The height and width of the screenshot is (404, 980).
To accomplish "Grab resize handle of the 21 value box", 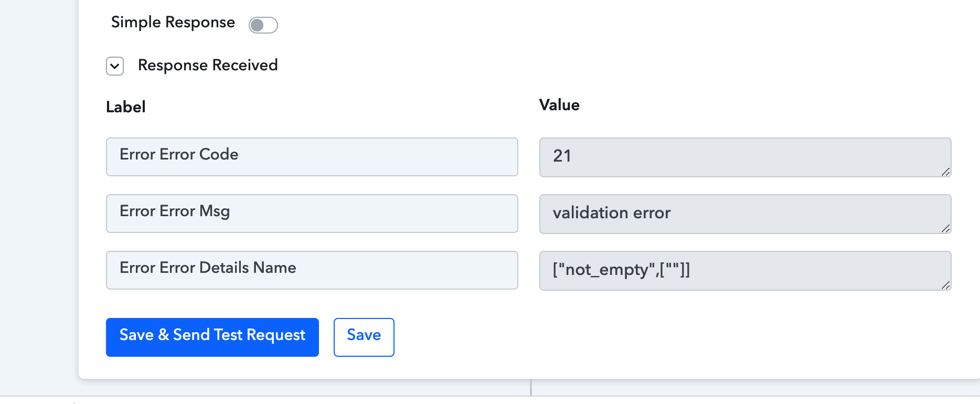I will tap(946, 172).
